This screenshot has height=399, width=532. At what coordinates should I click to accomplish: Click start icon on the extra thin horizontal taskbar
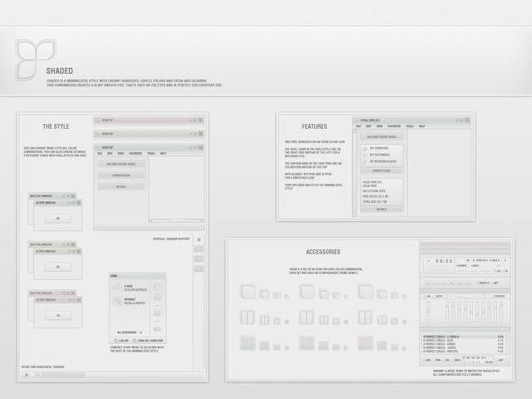[27, 375]
